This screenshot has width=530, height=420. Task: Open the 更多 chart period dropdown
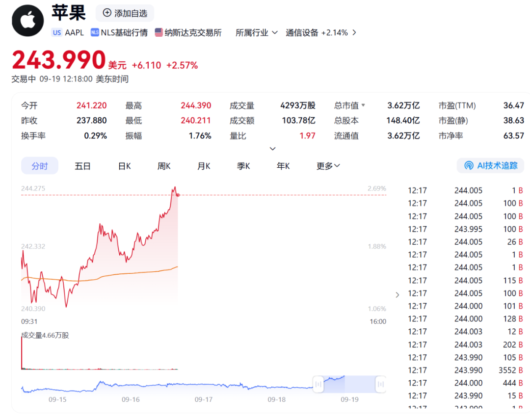pos(328,166)
